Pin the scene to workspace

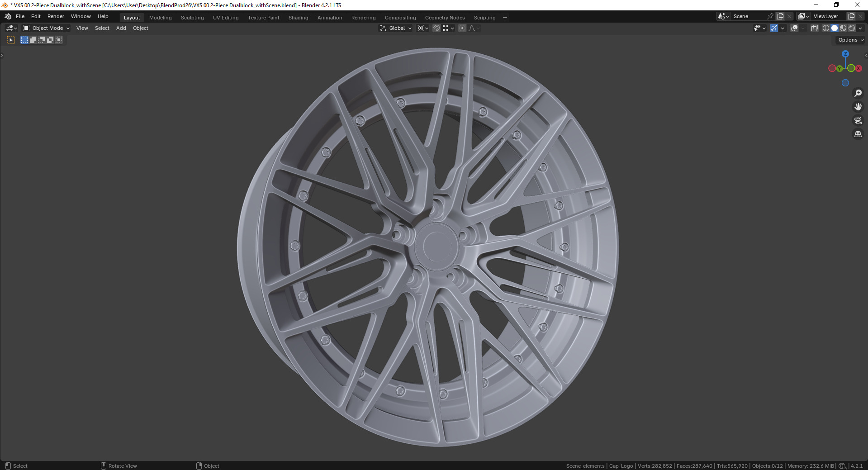[x=770, y=16]
